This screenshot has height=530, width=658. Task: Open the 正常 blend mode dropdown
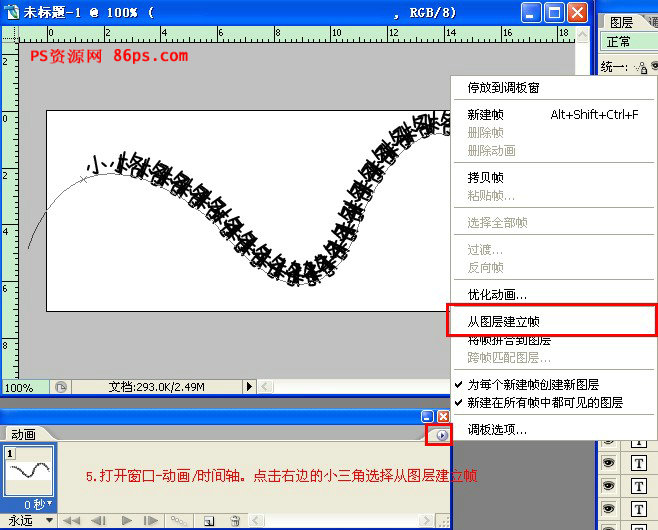click(629, 42)
